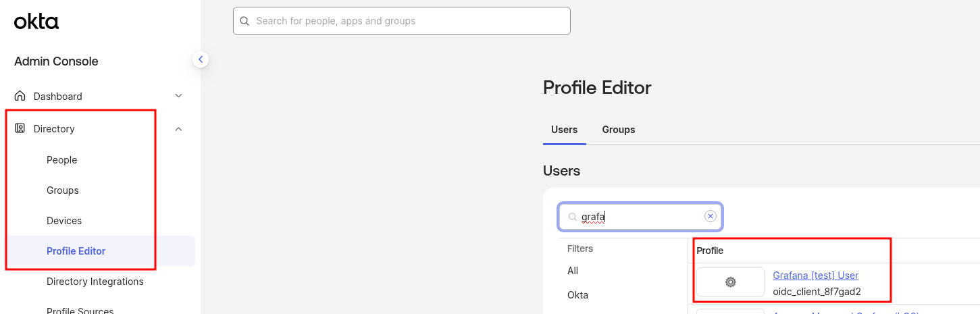Click the gear icon beside Grafana [test] User
980x314 pixels.
tap(730, 282)
